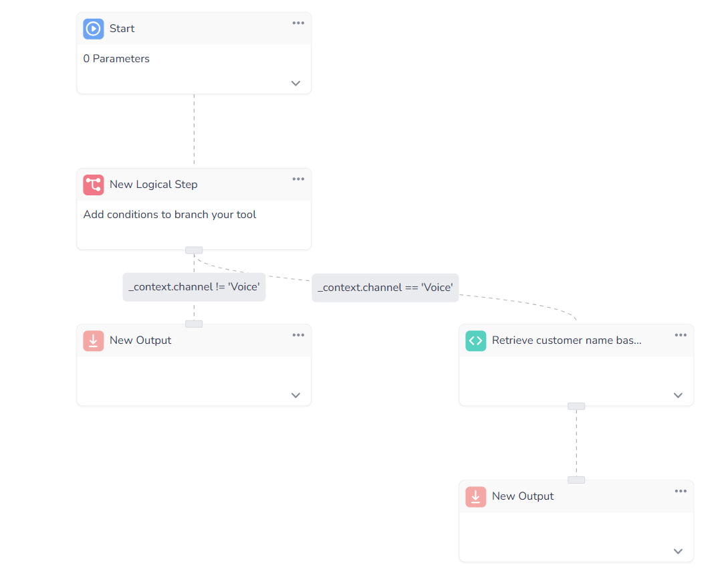Image resolution: width=728 pixels, height=582 pixels.
Task: Open the New Logical Step three-dot menu
Action: 298,179
